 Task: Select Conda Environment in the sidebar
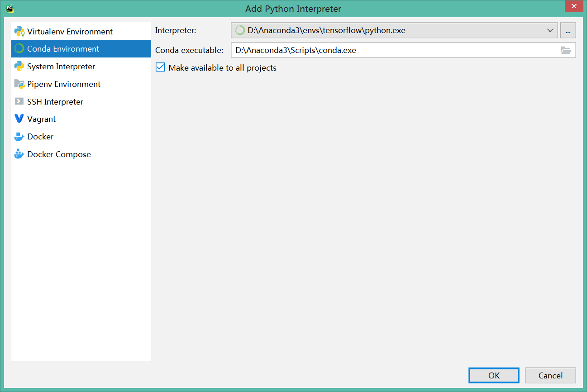click(x=81, y=48)
